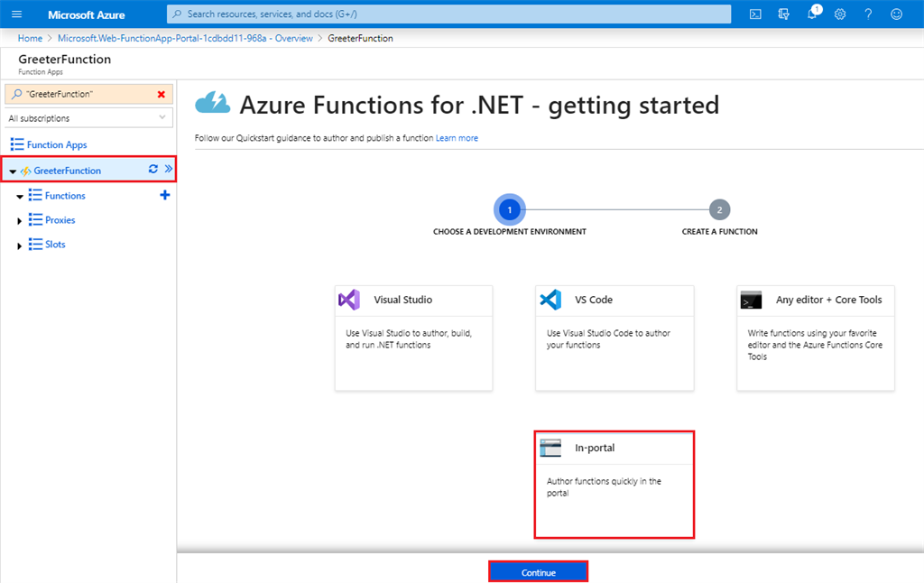Open the portal settings gear

(841, 14)
